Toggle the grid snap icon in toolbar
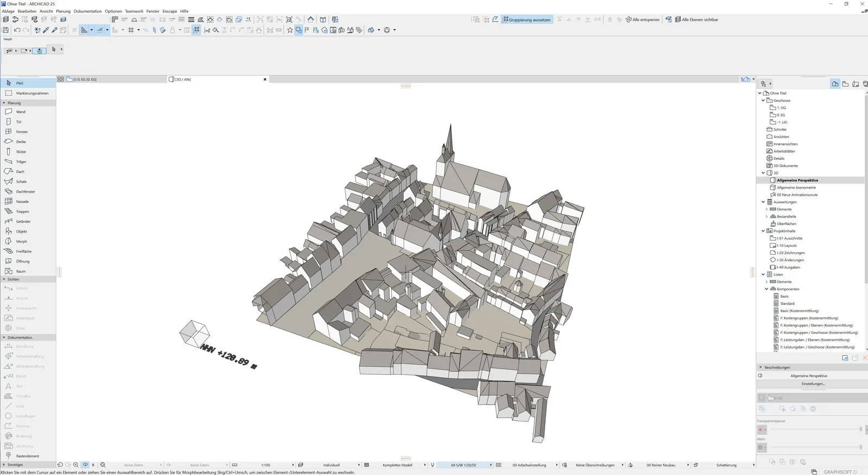Viewport: 868px width, 475px height. pyautogui.click(x=131, y=30)
